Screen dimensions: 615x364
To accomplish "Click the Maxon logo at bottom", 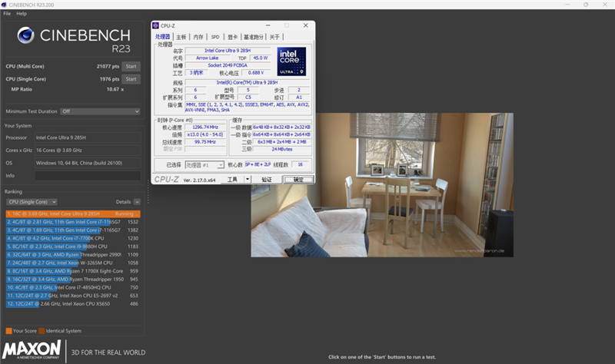I will 32,349.
